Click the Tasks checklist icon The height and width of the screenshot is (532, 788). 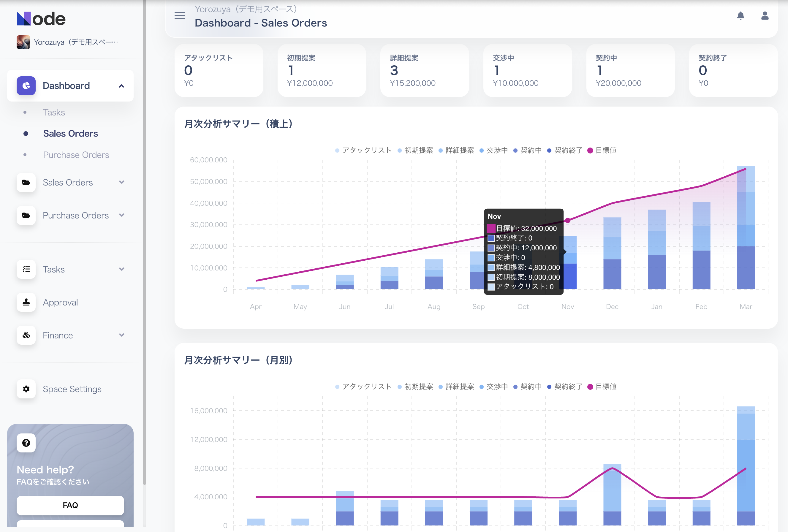(26, 269)
